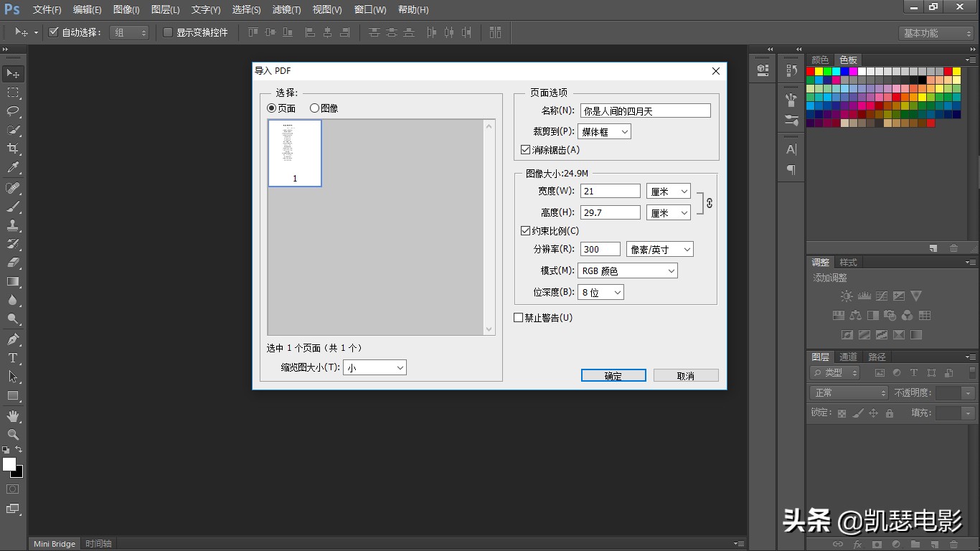Image resolution: width=980 pixels, height=551 pixels.
Task: Select the Pen tool
Action: click(x=13, y=339)
